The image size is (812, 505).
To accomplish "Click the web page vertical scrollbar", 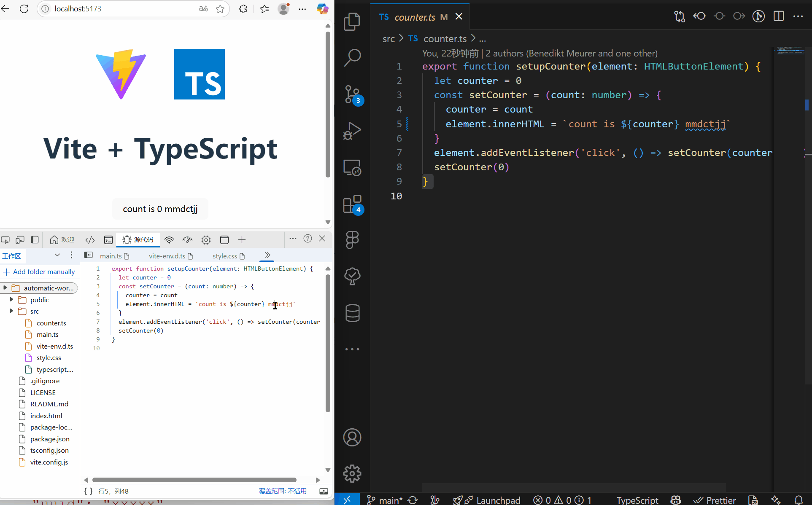I will [x=328, y=105].
